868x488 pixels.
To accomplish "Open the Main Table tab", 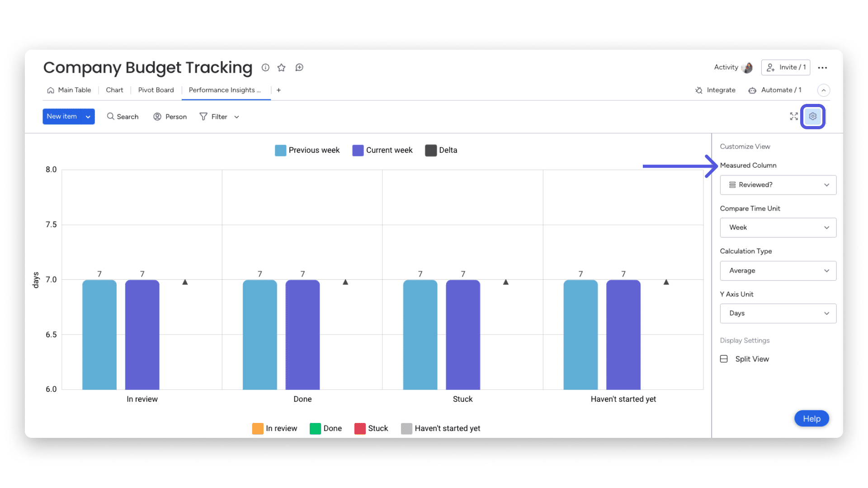I will pyautogui.click(x=69, y=90).
